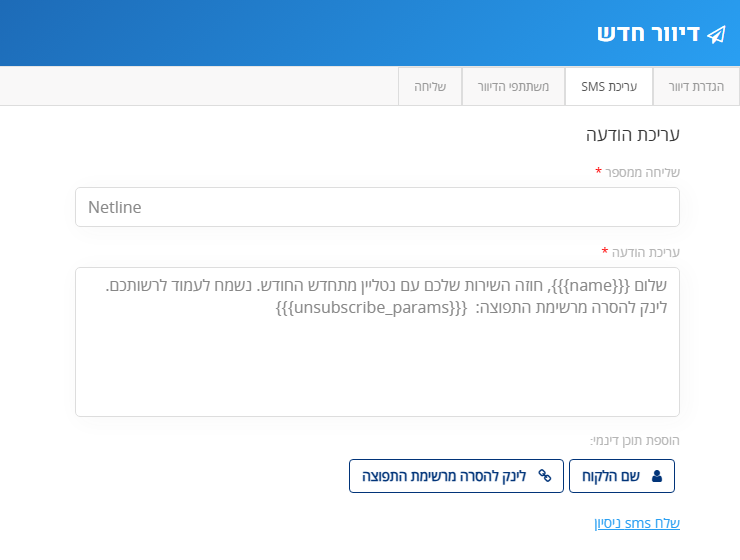Click the person icon on שם הלקוח button
This screenshot has height=560, width=740.
pyautogui.click(x=656, y=476)
